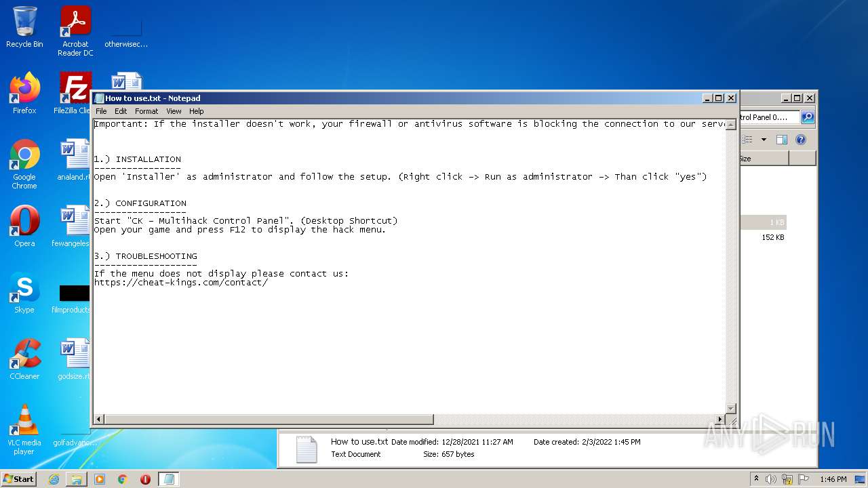Screen dimensions: 868x488
Task: Launch FileZilla Client desktop shortcut
Action: (x=73, y=94)
